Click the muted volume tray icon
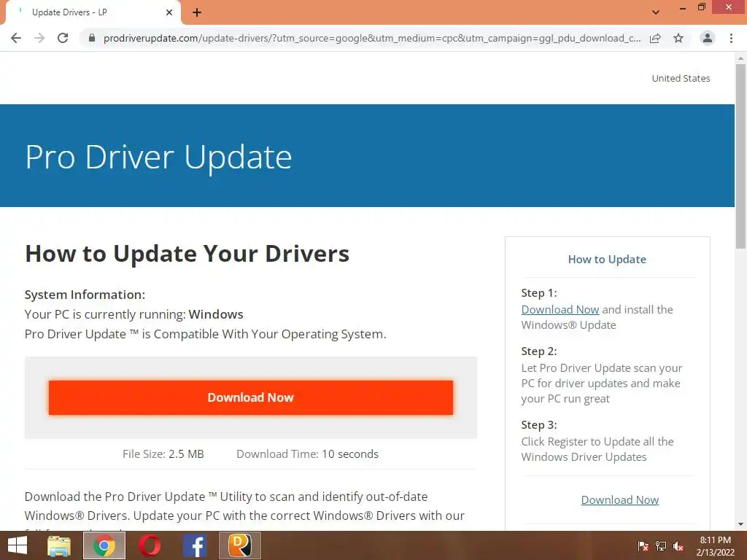The height and width of the screenshot is (560, 747). (678, 546)
